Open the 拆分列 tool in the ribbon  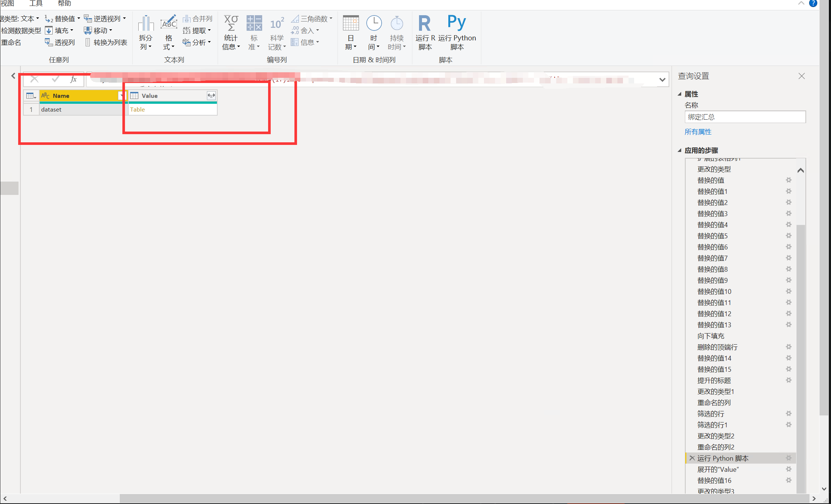pyautogui.click(x=145, y=31)
